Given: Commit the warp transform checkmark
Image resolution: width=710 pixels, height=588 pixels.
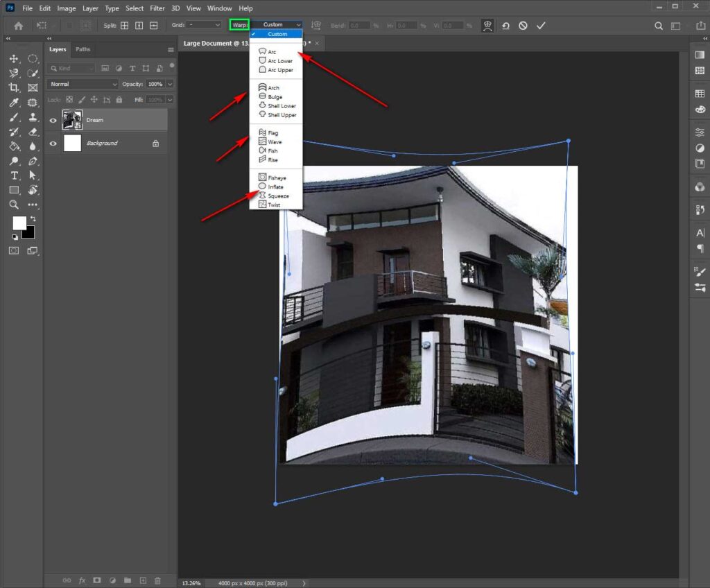Looking at the screenshot, I should 542,25.
